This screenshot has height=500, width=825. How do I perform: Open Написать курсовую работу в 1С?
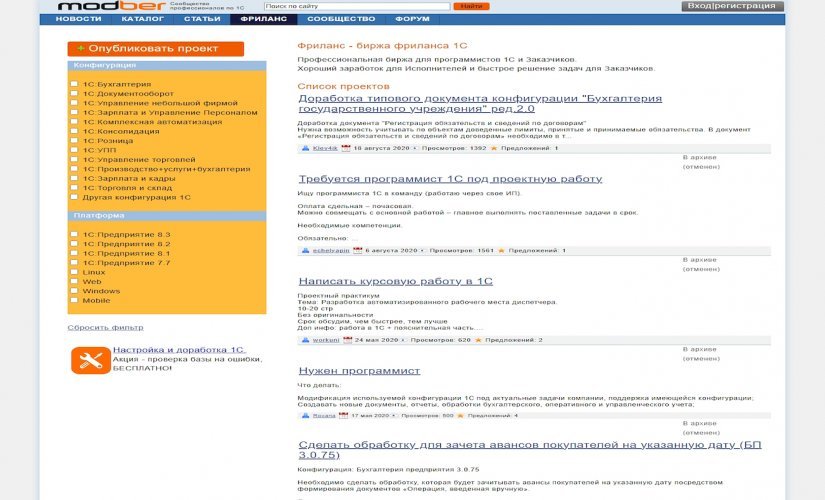pyautogui.click(x=396, y=281)
